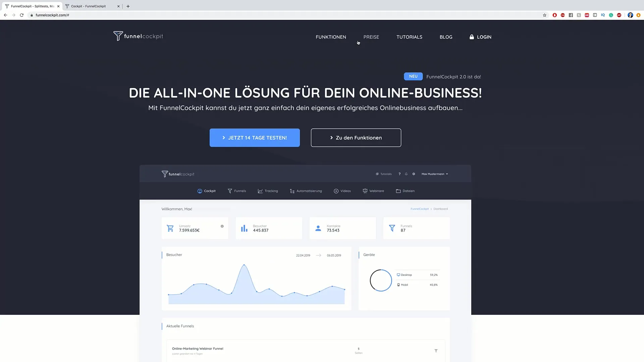The width and height of the screenshot is (644, 362).
Task: Toggle the Desktop device segment in Geräte chart
Action: [406, 275]
